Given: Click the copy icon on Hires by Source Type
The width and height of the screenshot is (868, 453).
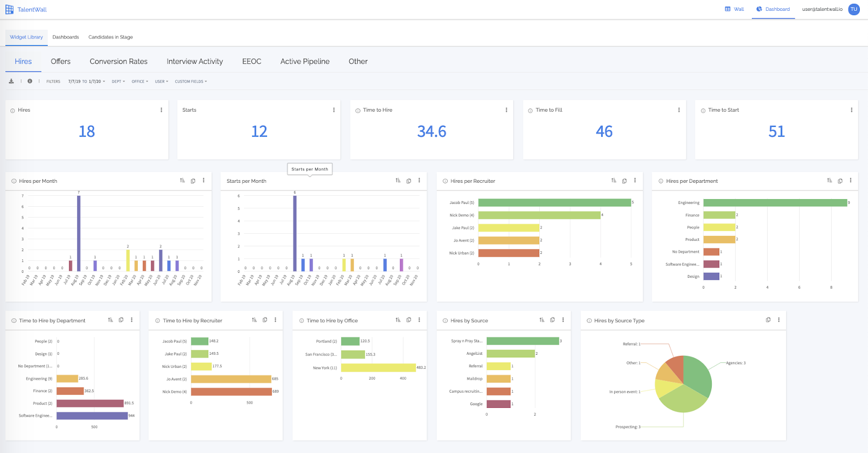Looking at the screenshot, I should click(x=768, y=320).
